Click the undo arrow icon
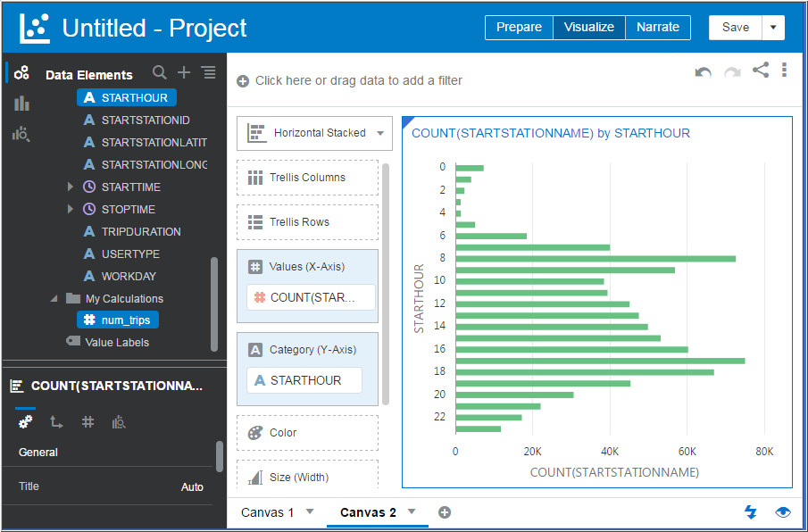The height and width of the screenshot is (532, 808). pos(704,72)
